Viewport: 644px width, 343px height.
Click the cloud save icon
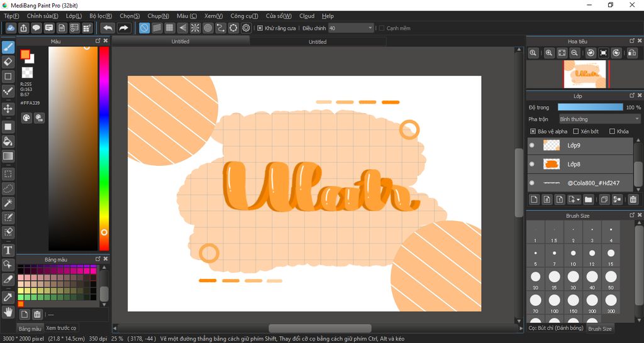click(x=11, y=28)
